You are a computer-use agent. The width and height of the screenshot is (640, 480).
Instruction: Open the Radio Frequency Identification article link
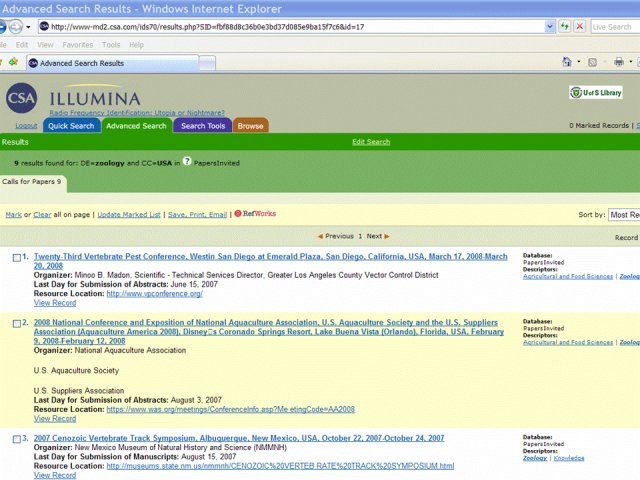137,113
